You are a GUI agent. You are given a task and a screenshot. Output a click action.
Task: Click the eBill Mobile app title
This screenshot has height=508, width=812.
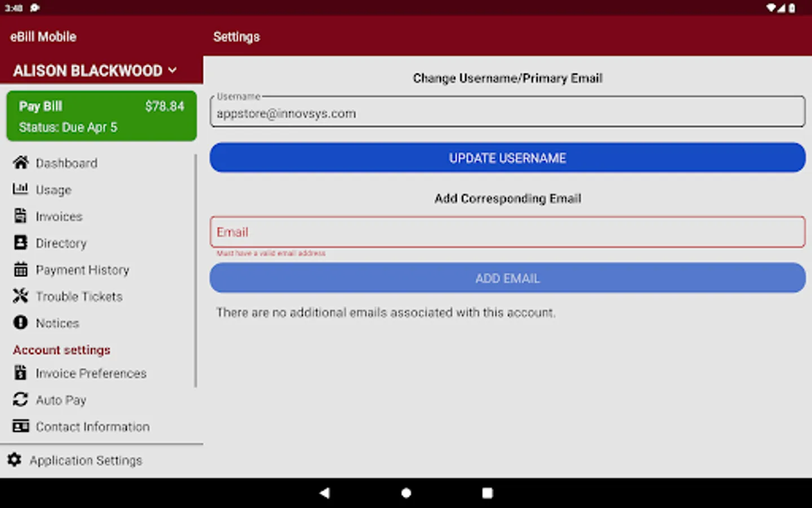tap(43, 37)
